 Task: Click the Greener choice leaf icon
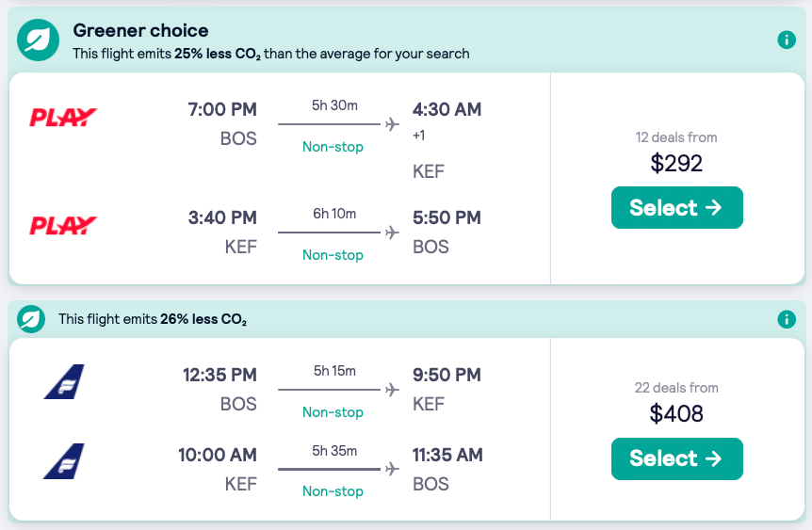[39, 40]
